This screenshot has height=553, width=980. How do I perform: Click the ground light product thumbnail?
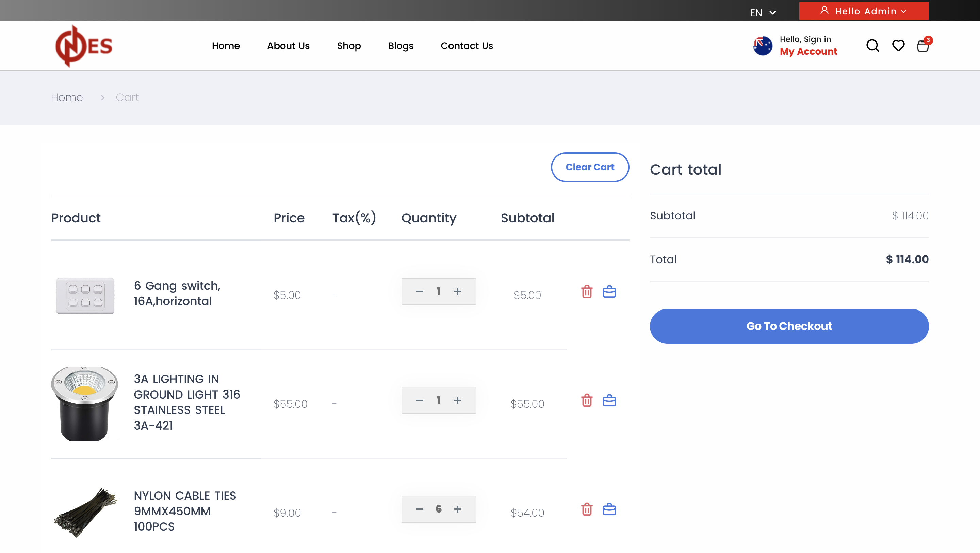pos(84,404)
